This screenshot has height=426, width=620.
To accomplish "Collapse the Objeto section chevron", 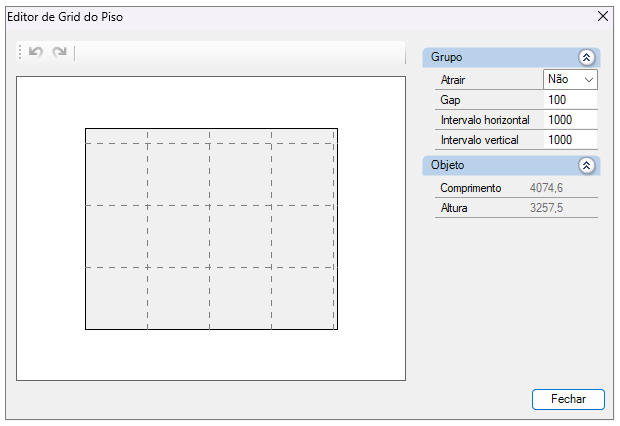I will [x=587, y=165].
